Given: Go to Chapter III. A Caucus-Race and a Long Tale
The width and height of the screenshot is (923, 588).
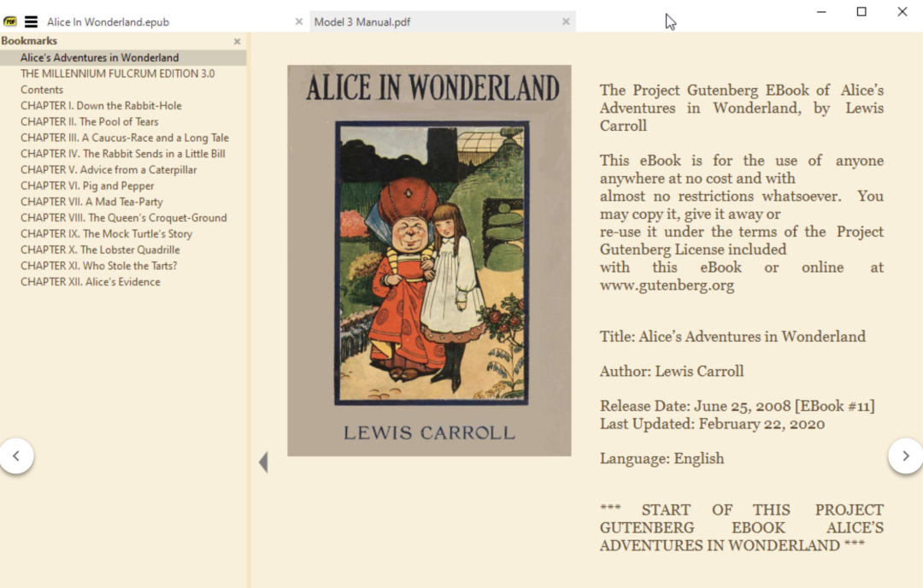Looking at the screenshot, I should [125, 138].
